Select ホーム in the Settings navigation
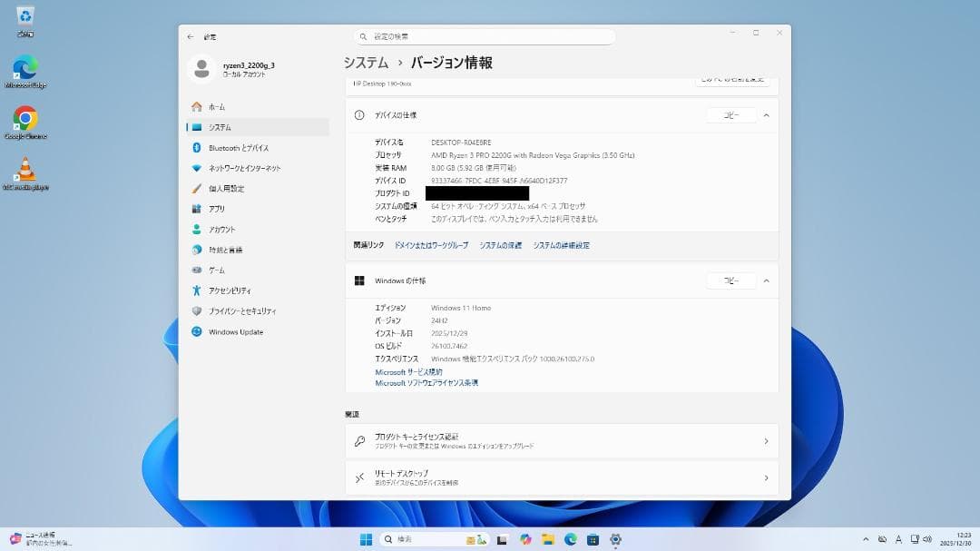The width and height of the screenshot is (980, 551). 215,106
